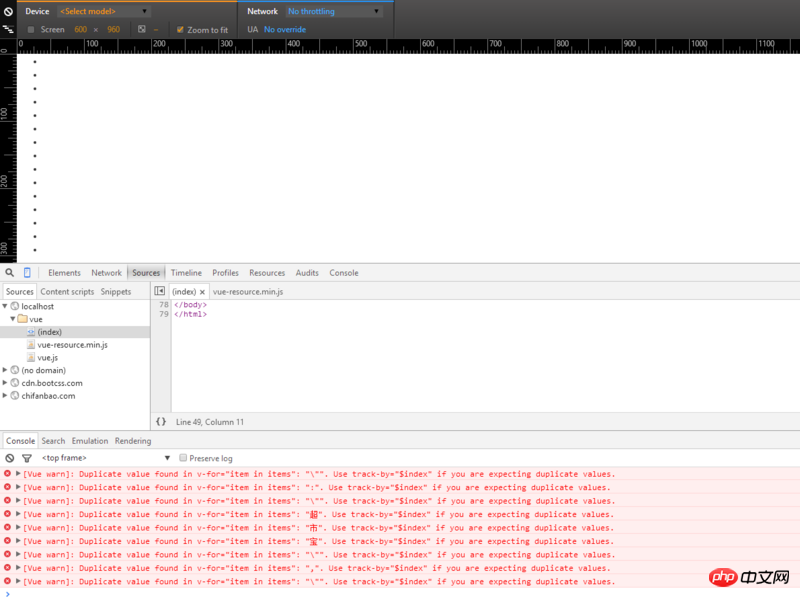Expand the chifanbao.com tree node
Image resolution: width=800 pixels, height=597 pixels.
(x=5, y=395)
